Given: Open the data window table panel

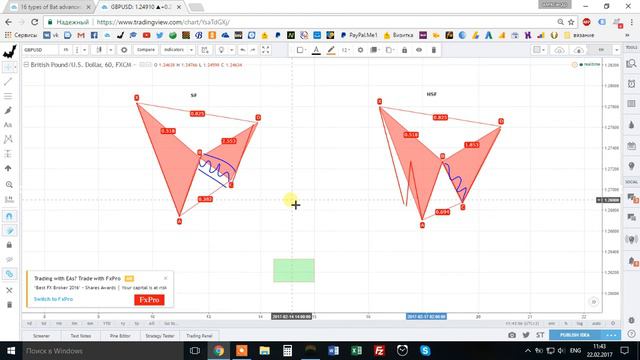Looking at the screenshot, I should point(631,104).
